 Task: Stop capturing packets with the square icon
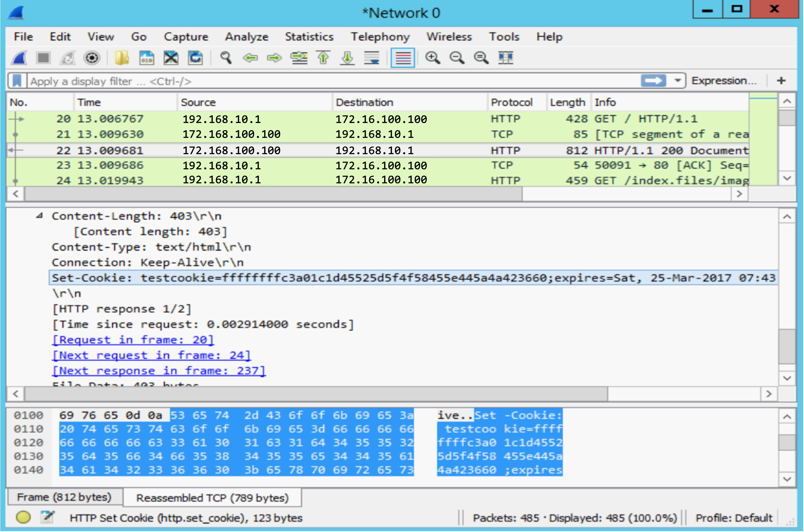pyautogui.click(x=44, y=58)
